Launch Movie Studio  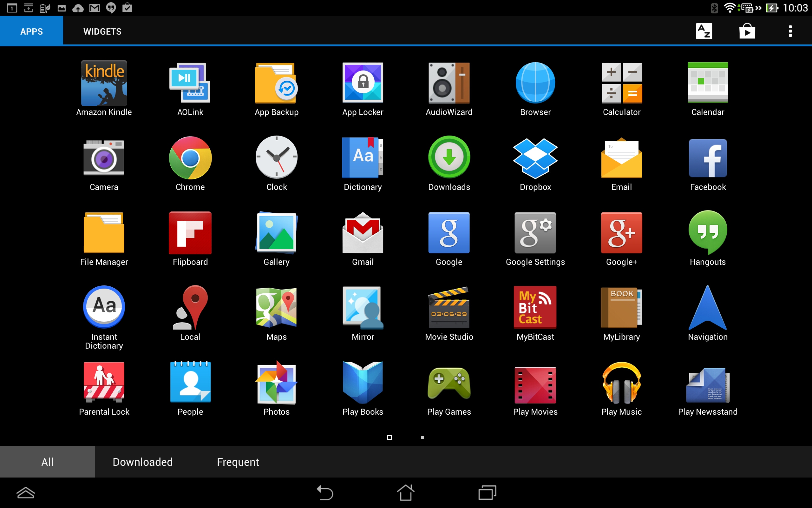coord(449,313)
